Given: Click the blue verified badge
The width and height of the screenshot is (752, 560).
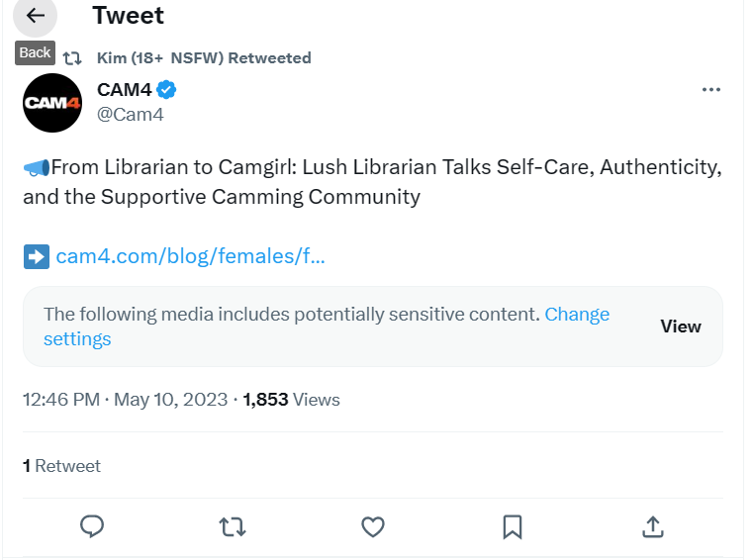Looking at the screenshot, I should (166, 90).
